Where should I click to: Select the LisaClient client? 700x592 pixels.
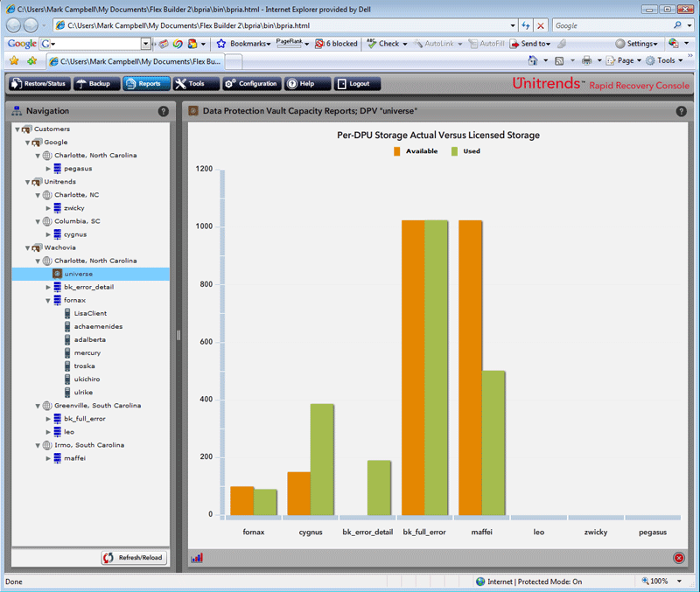90,314
